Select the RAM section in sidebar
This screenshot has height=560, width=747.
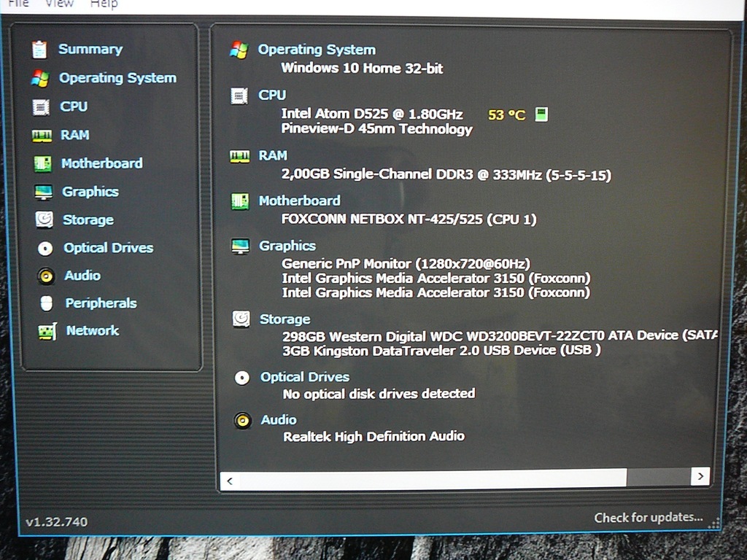75,135
